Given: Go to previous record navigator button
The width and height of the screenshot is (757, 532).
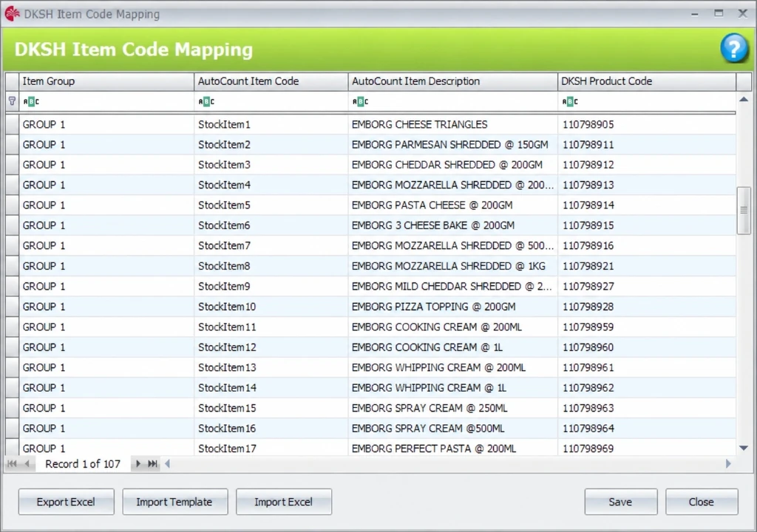Looking at the screenshot, I should click(27, 463).
